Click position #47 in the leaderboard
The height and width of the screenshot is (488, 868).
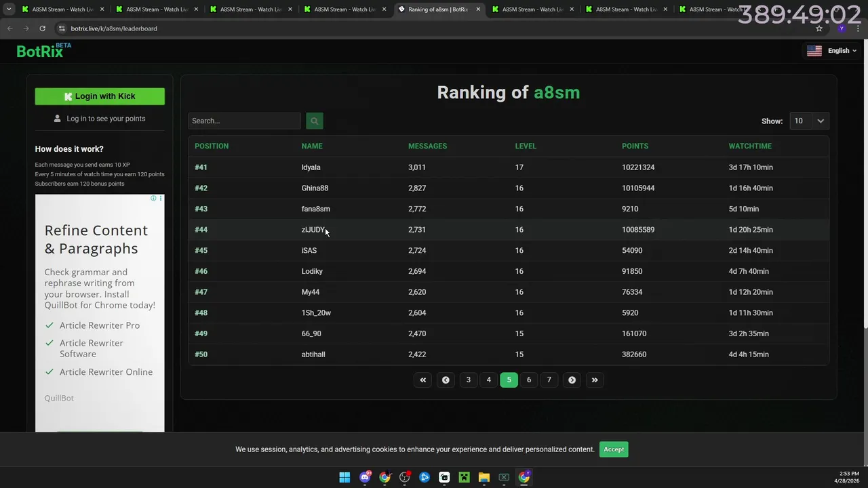pyautogui.click(x=201, y=292)
